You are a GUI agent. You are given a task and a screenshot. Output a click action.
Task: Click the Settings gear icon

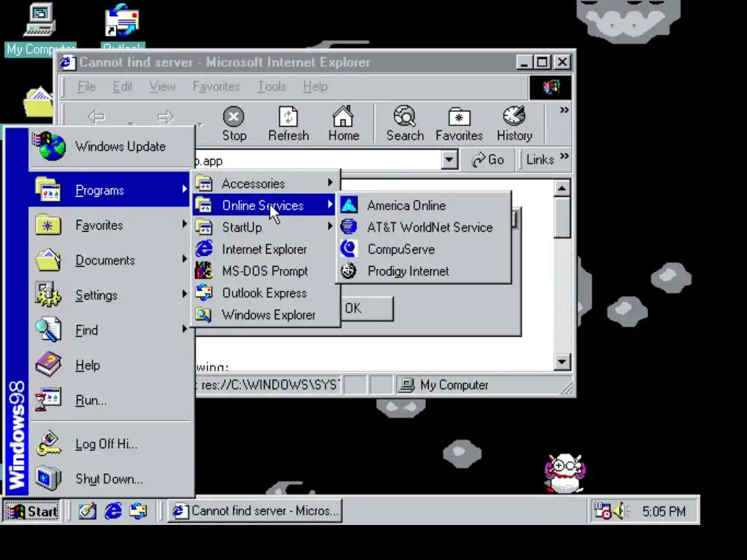point(48,295)
